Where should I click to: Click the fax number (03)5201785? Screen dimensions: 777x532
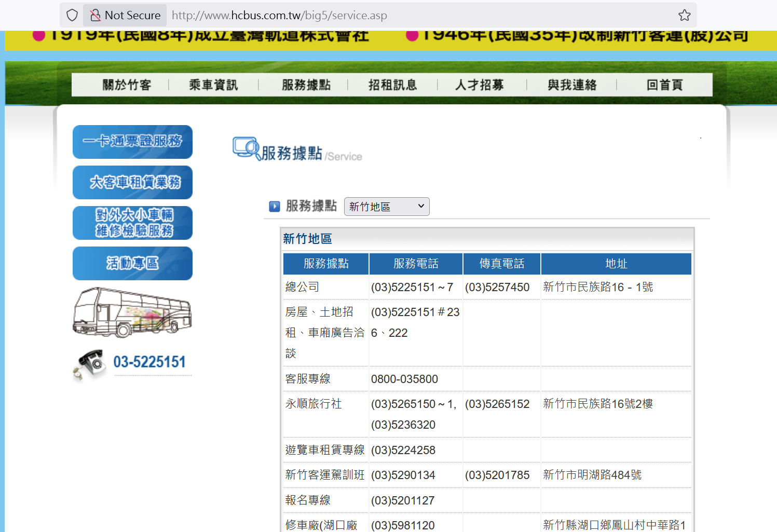[497, 475]
